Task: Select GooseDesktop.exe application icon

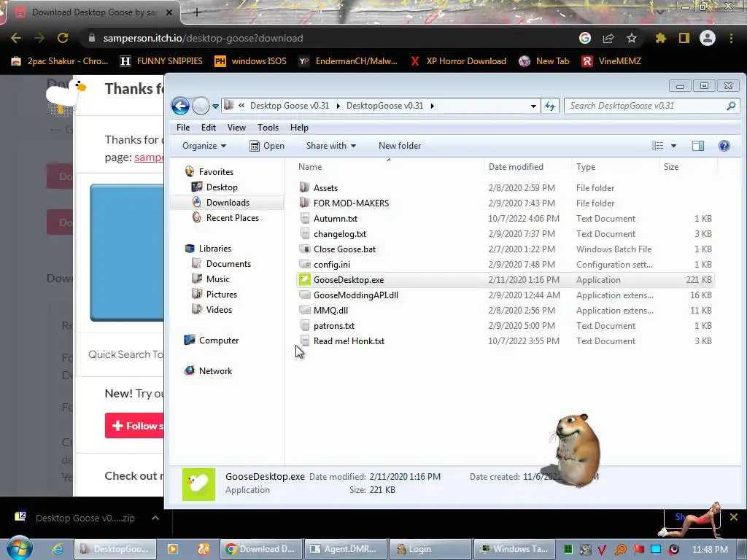Action: click(304, 279)
